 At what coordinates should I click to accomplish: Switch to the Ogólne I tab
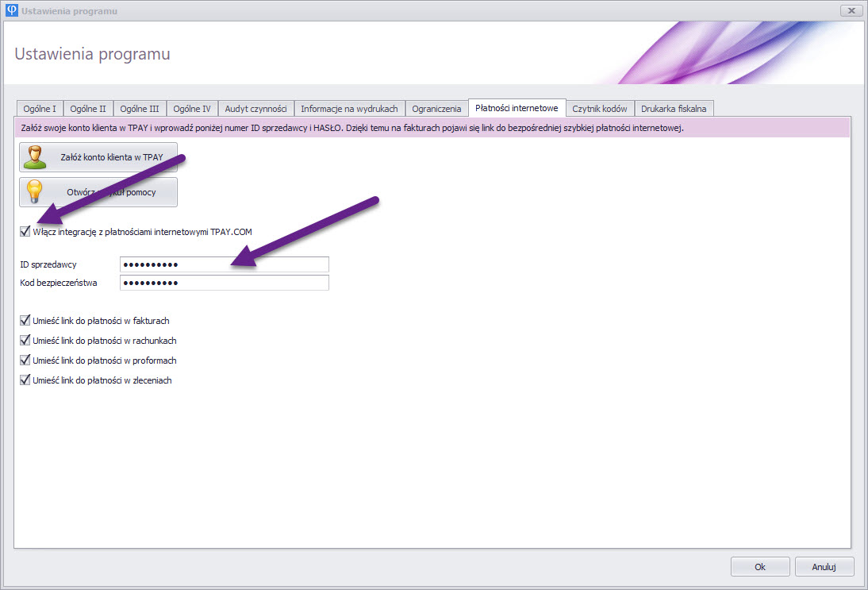point(40,109)
